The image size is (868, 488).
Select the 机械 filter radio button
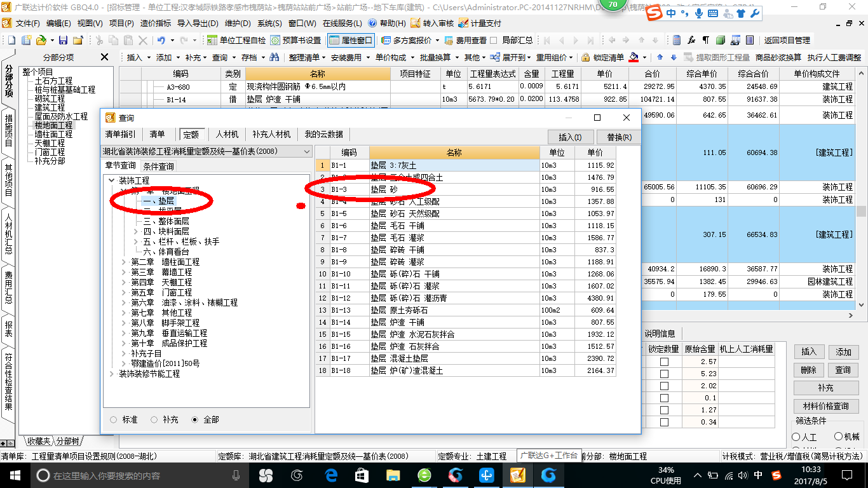click(839, 437)
